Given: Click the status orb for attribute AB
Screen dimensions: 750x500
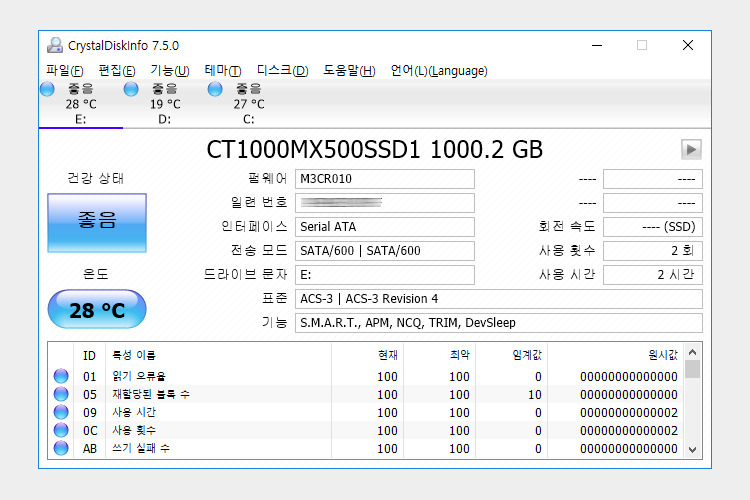Looking at the screenshot, I should tap(61, 448).
